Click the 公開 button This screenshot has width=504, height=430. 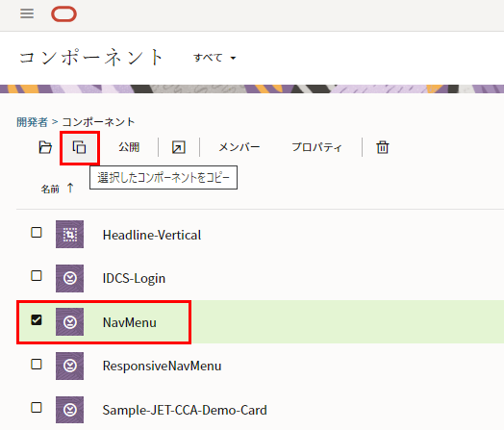pyautogui.click(x=129, y=147)
